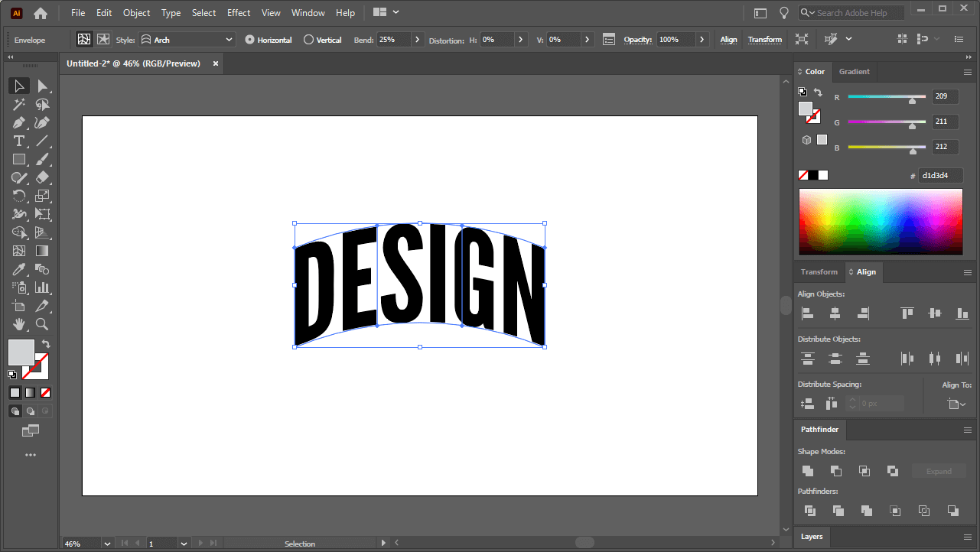Swap fill and stroke in toolbar

[46, 344]
